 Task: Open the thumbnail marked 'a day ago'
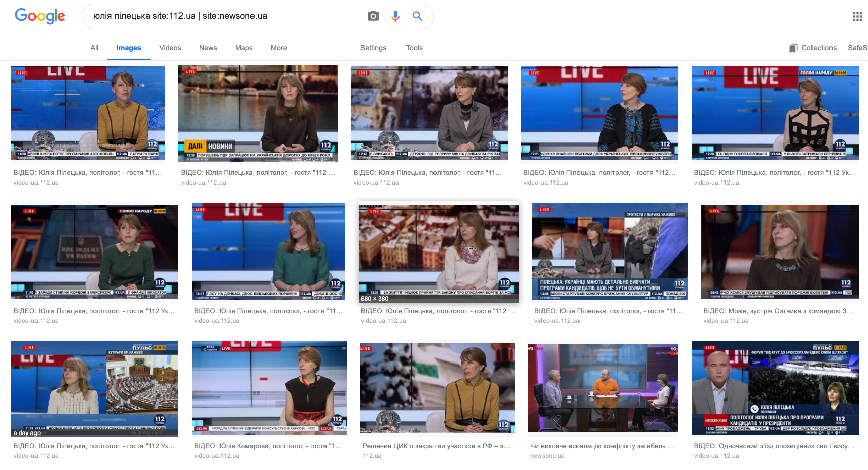pyautogui.click(x=95, y=388)
